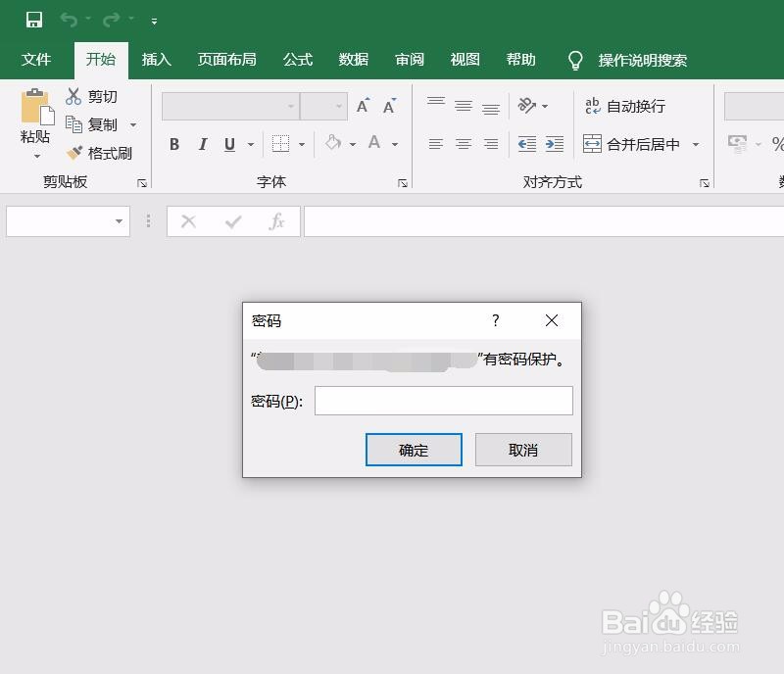Open the 剪贴板 dialog launcher
This screenshot has width=784, height=674.
coord(142,183)
